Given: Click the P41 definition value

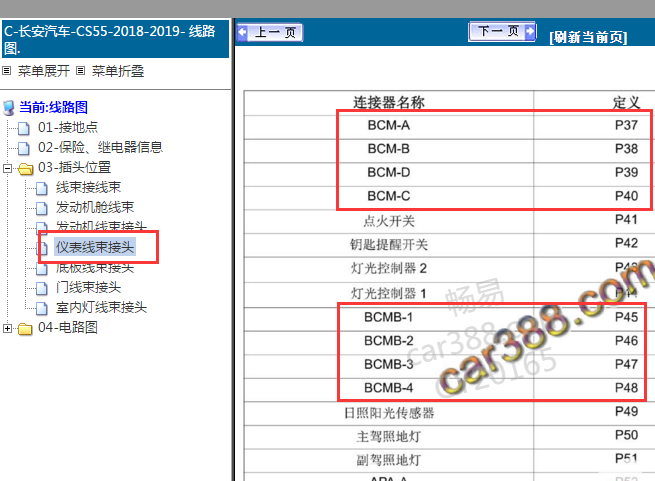Looking at the screenshot, I should pos(626,219).
